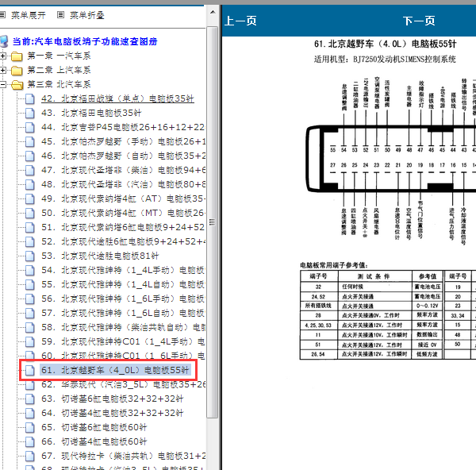Open item 54 北京现代雅绅特（1_4L手动）
Image resolution: width=476 pixels, height=470 pixels.
(x=123, y=270)
